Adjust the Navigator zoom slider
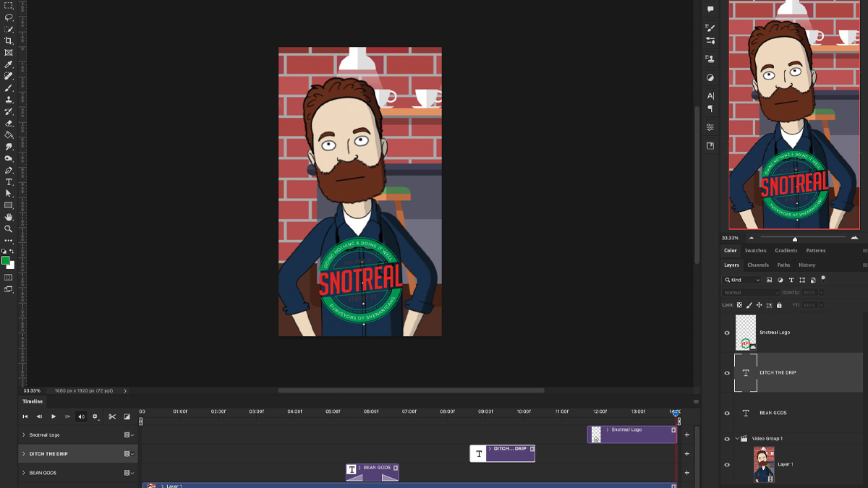Viewport: 868px width, 488px height. [795, 239]
